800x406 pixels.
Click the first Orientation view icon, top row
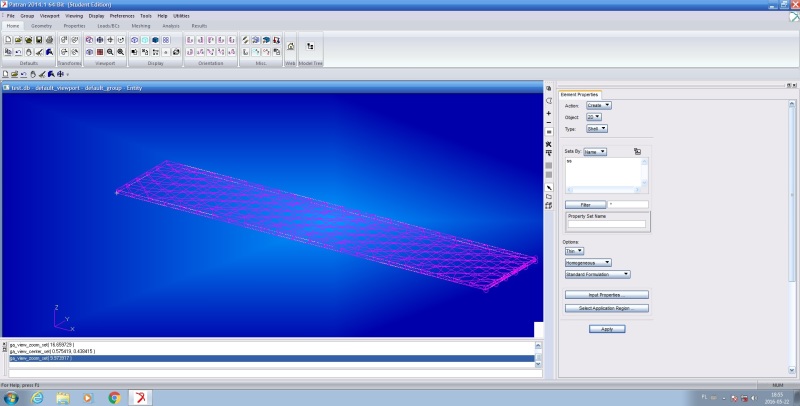point(190,40)
